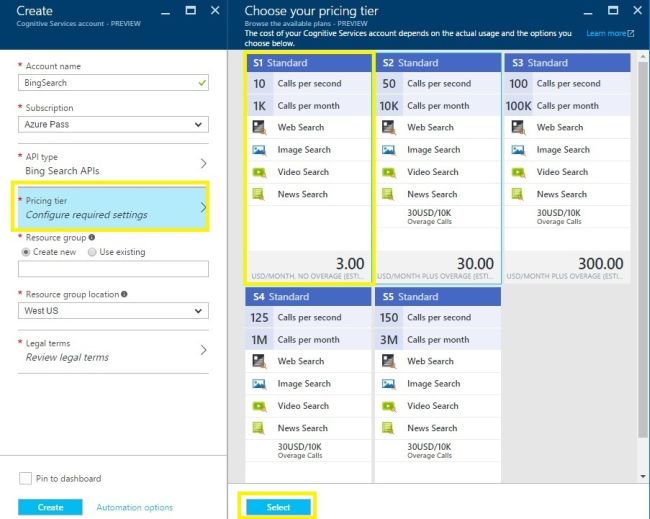The image size is (650, 519).
Task: Click News Search icon in S1 Standard card
Action: click(x=258, y=194)
